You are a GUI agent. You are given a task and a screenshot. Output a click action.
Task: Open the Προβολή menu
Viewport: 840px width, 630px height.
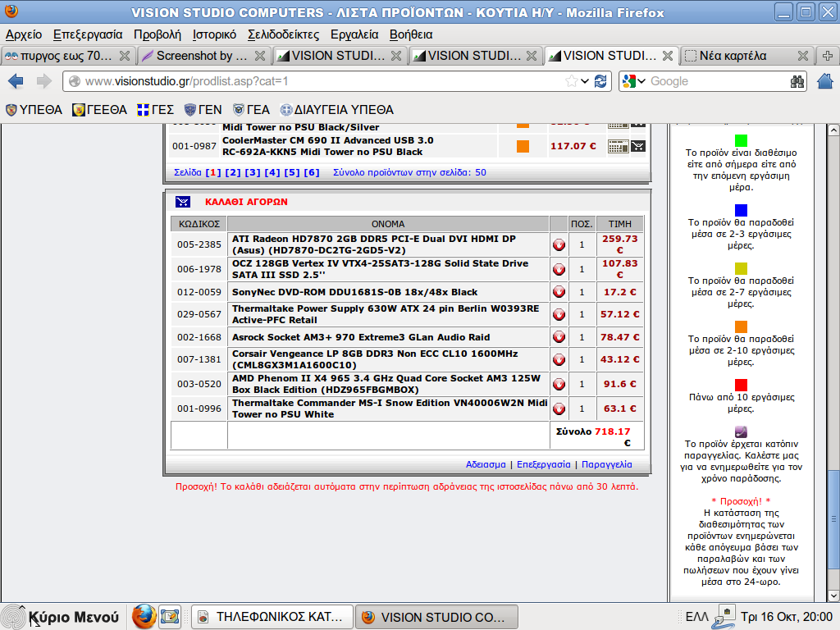click(157, 34)
